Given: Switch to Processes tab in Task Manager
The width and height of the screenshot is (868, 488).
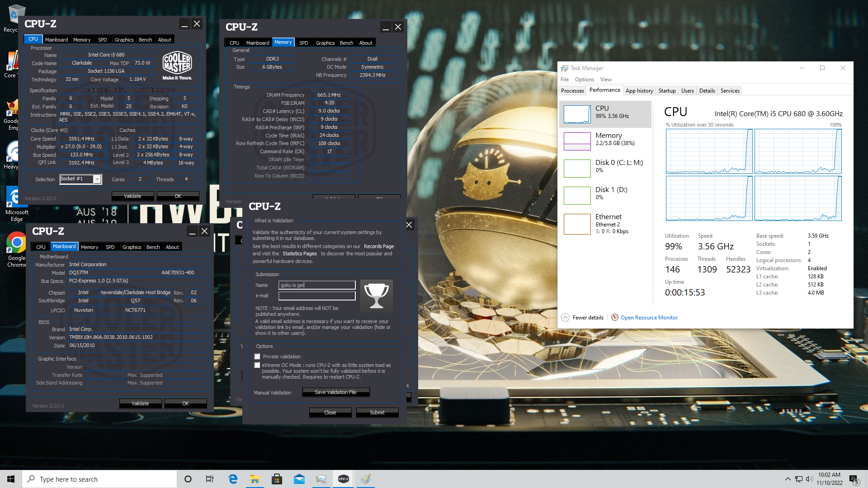Looking at the screenshot, I should pos(572,91).
